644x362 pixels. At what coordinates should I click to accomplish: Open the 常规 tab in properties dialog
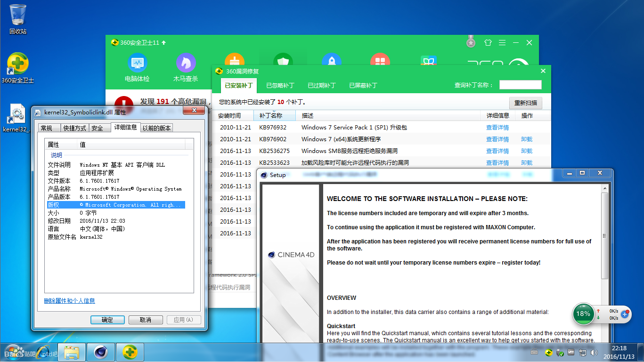pyautogui.click(x=49, y=128)
